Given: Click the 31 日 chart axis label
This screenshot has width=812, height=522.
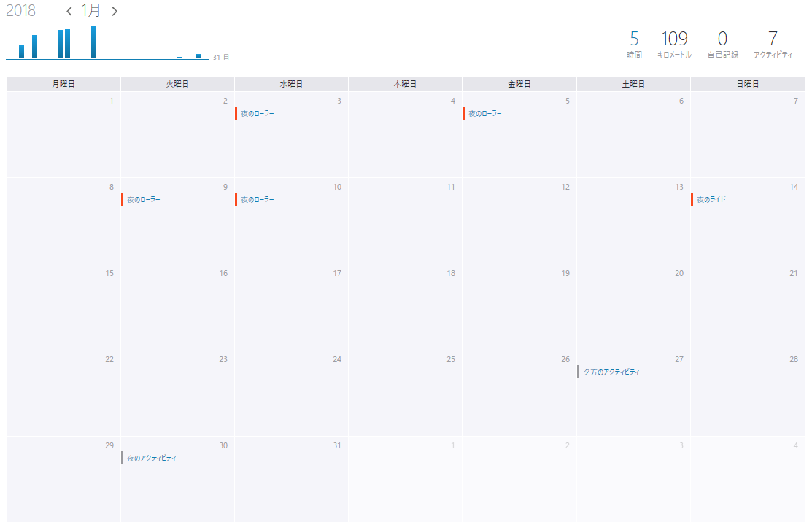Looking at the screenshot, I should (220, 57).
